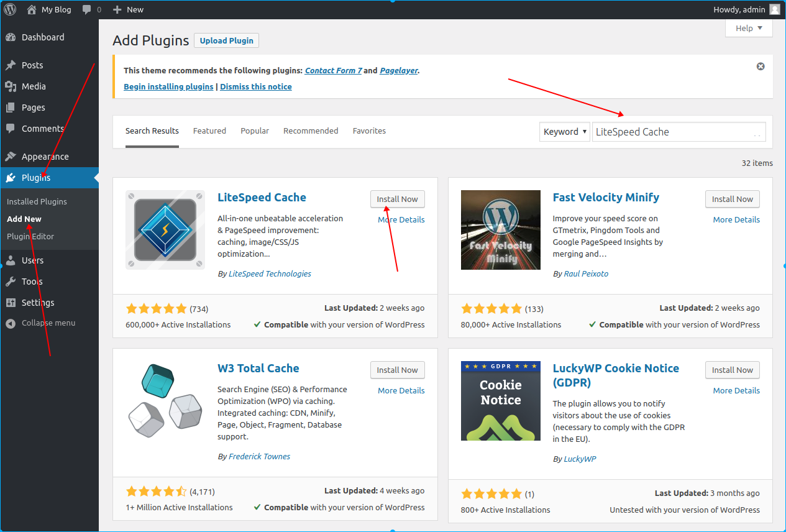The width and height of the screenshot is (786, 532).
Task: Dismiss the theme notice with the X icon
Action: [761, 66]
